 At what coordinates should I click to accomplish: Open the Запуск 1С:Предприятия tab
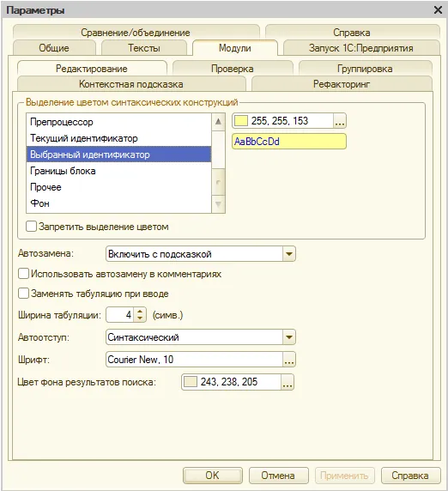click(361, 48)
